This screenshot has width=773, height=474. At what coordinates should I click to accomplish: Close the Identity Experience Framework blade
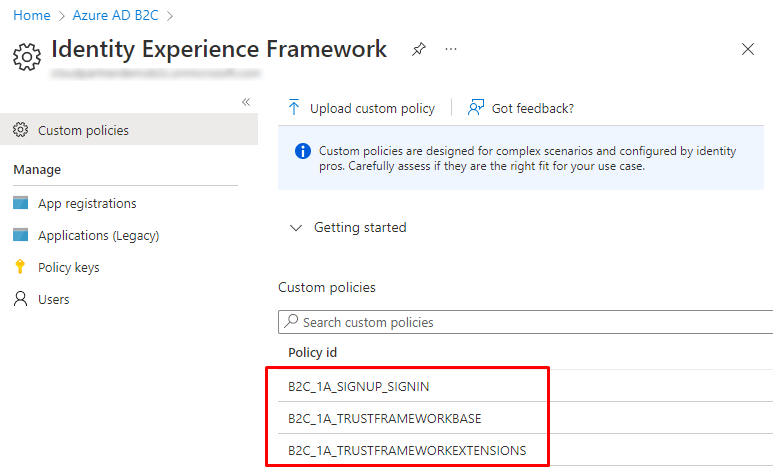pos(747,49)
